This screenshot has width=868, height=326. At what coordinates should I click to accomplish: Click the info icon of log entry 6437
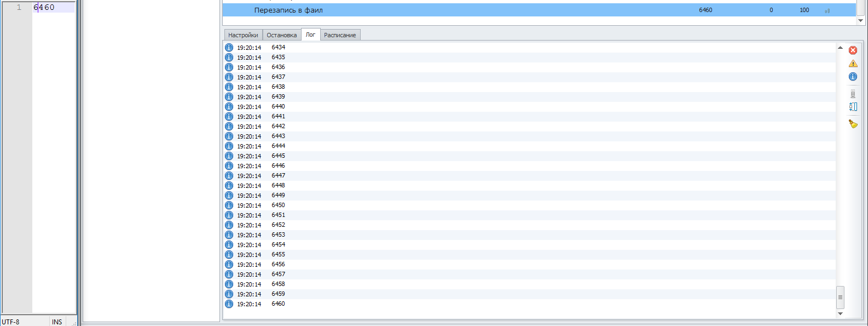(x=229, y=77)
